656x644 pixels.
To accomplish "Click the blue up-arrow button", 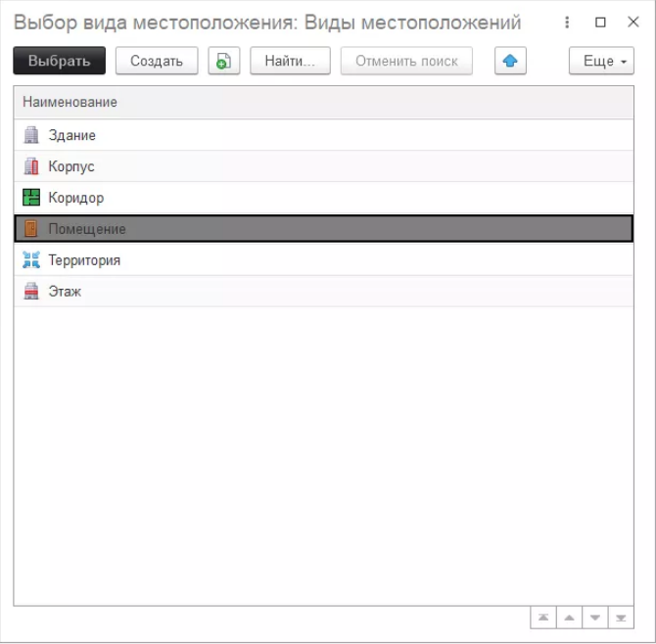I will (x=510, y=61).
